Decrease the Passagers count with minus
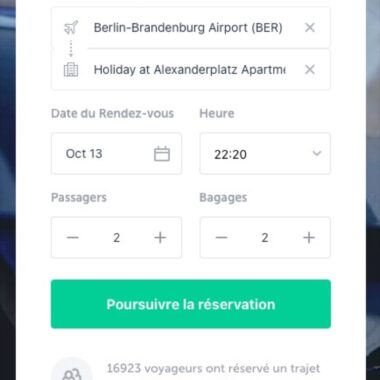380x380 pixels. tap(73, 238)
